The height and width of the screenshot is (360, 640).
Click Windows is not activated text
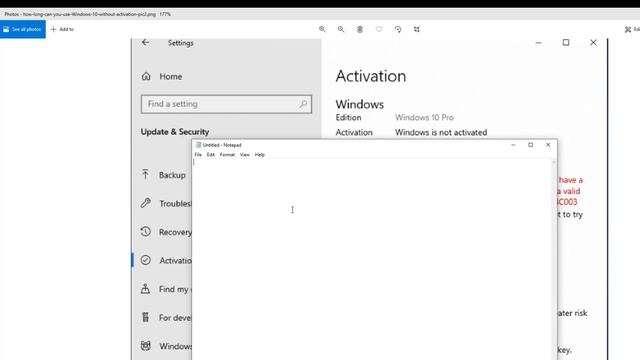click(x=441, y=132)
